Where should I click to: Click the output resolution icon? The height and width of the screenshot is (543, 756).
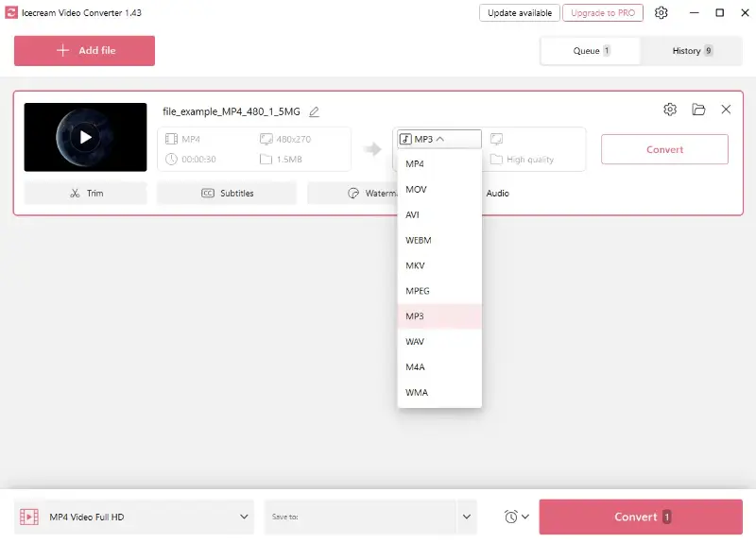496,139
